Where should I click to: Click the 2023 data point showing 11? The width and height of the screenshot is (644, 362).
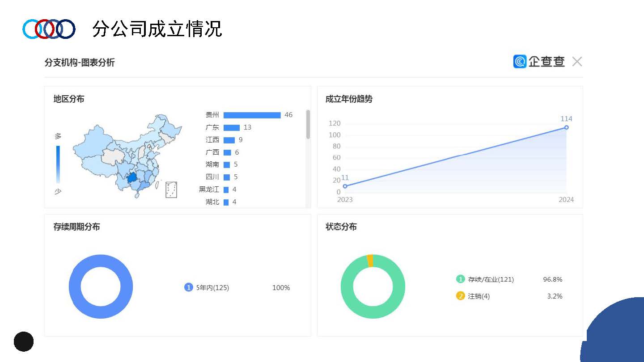(x=345, y=186)
